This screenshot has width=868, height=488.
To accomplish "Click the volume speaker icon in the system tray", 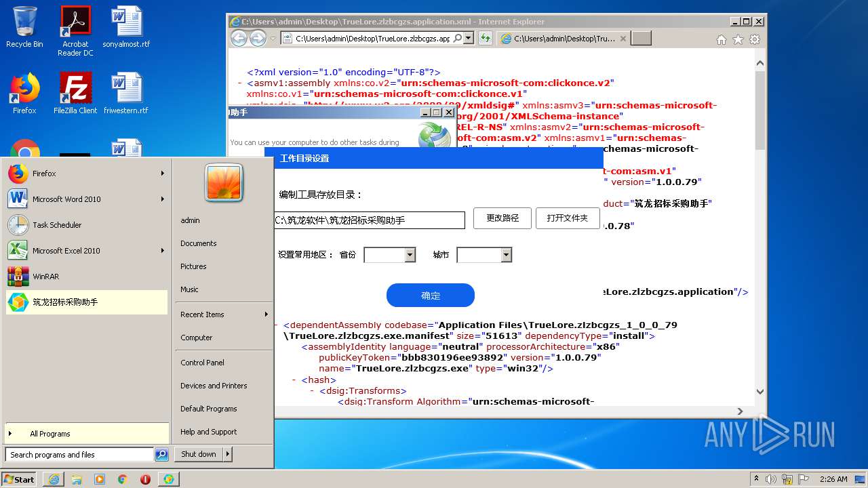I will [x=770, y=479].
